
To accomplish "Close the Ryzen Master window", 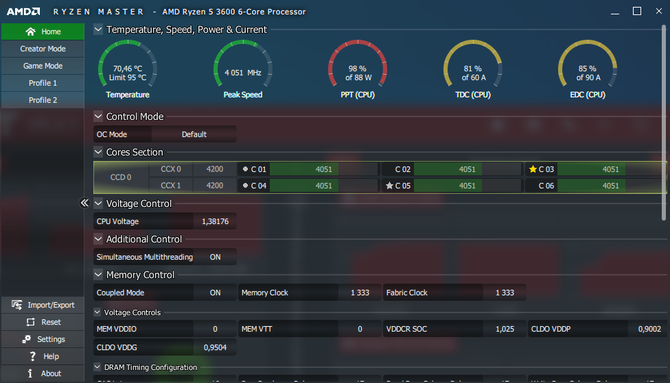I will (659, 11).
